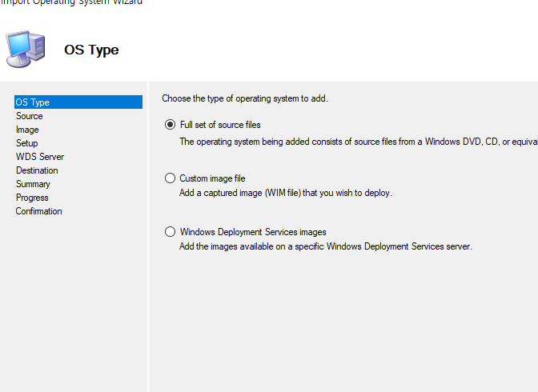Viewport: 538px width, 392px height.
Task: Open the Summary step in sidebar
Action: 33,184
